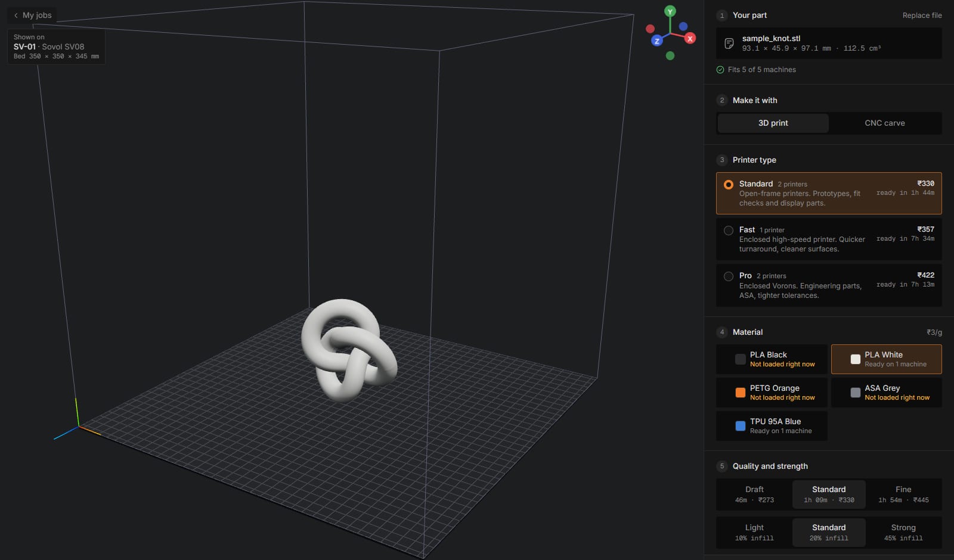
Task: Click the ready in 1h 44m text
Action: (x=905, y=193)
